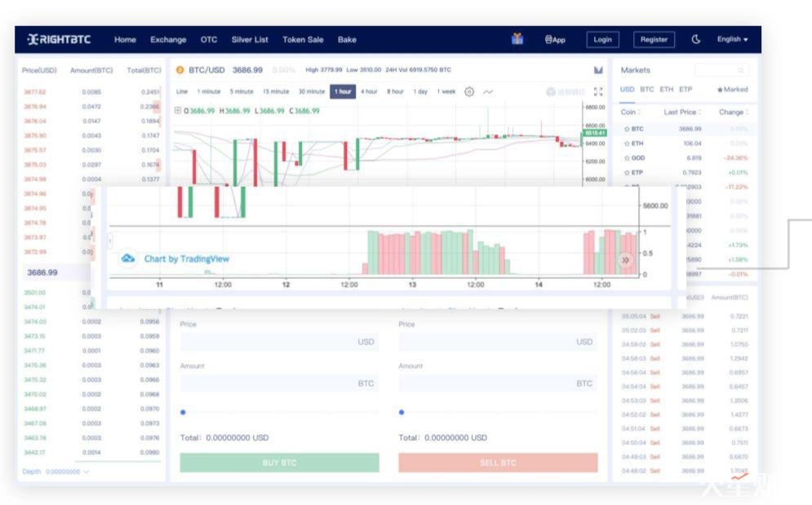Sort markets by Coin column
Viewport: 812px width, 505px height.
(630, 112)
